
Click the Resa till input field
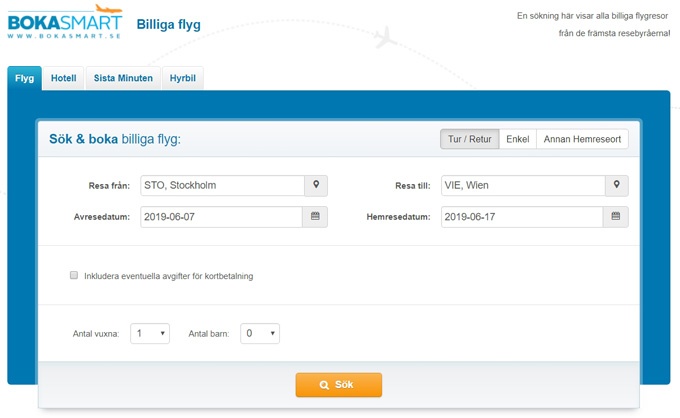pos(522,185)
